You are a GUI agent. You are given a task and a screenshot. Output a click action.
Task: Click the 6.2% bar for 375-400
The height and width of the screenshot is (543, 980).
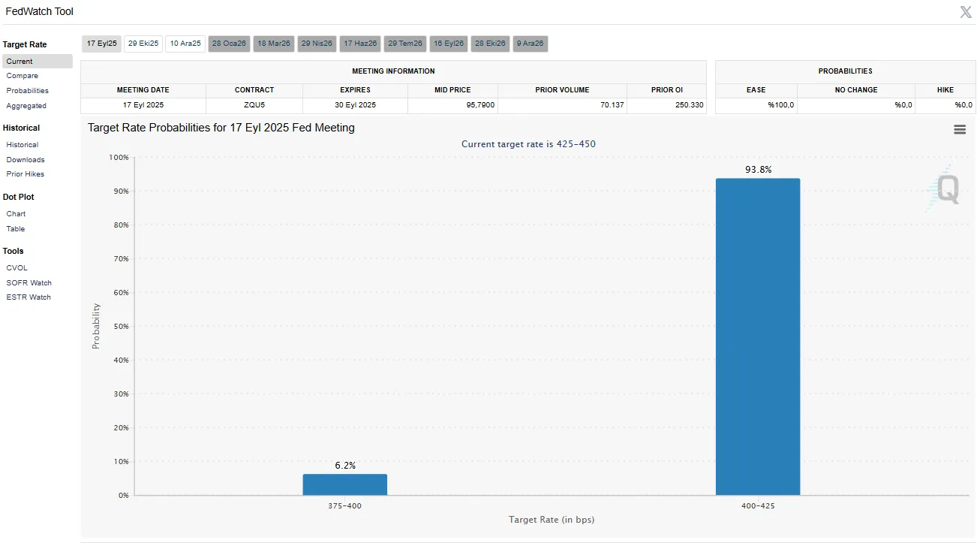click(345, 484)
